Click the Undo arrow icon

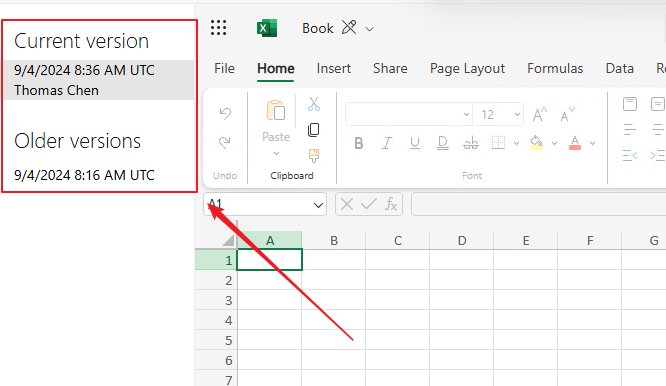pos(225,113)
